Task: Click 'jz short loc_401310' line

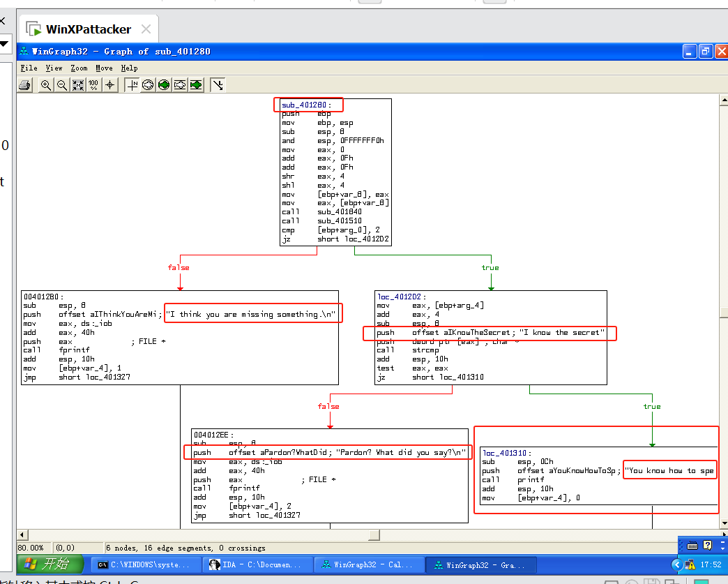Action: click(x=430, y=377)
